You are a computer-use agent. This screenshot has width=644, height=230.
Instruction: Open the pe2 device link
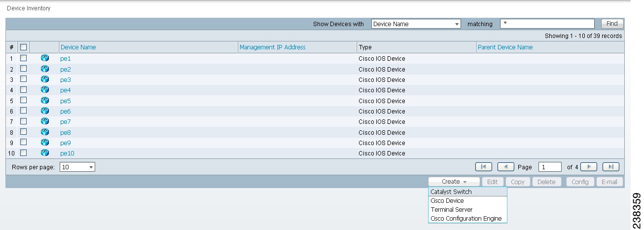point(66,69)
